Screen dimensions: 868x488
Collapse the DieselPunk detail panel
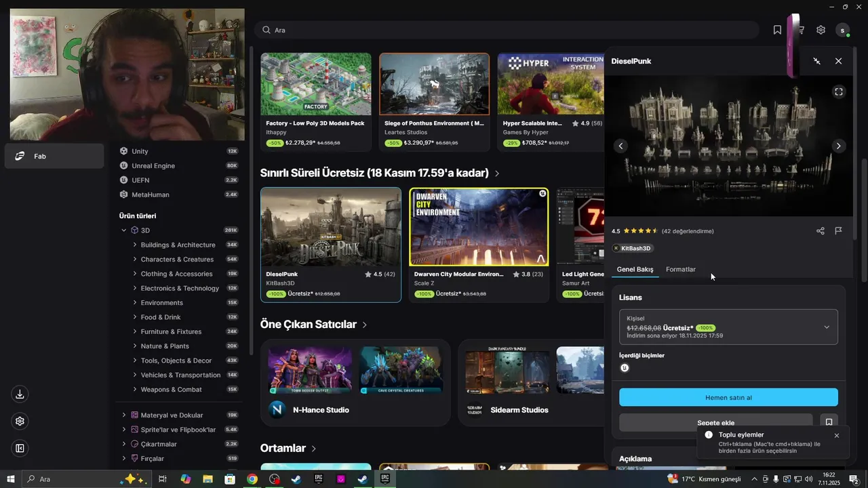pyautogui.click(x=816, y=61)
